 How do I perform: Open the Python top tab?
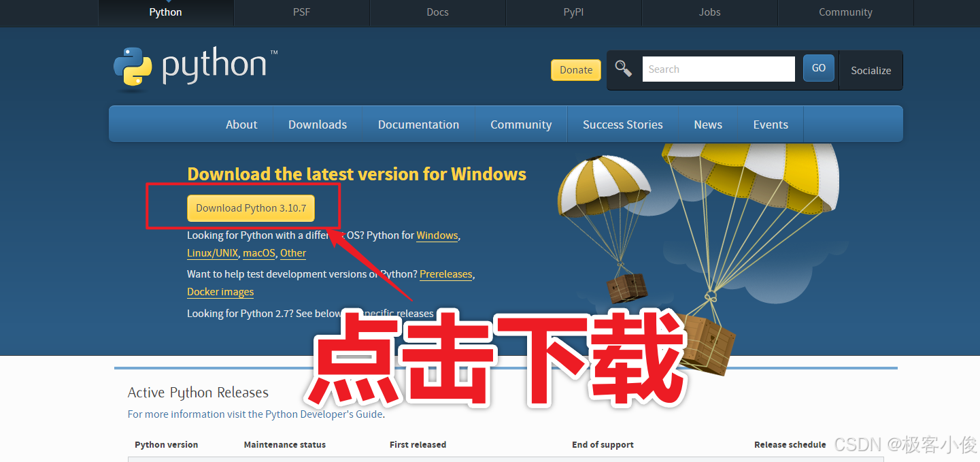pos(166,12)
